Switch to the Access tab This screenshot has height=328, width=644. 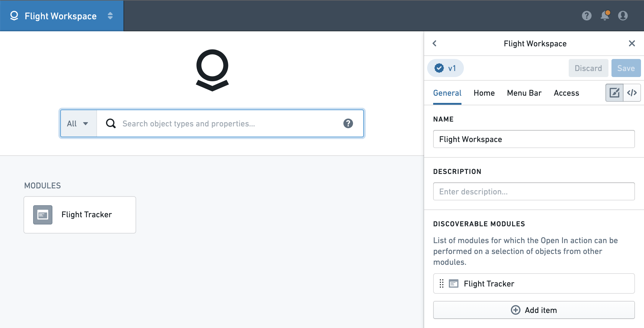pyautogui.click(x=566, y=93)
